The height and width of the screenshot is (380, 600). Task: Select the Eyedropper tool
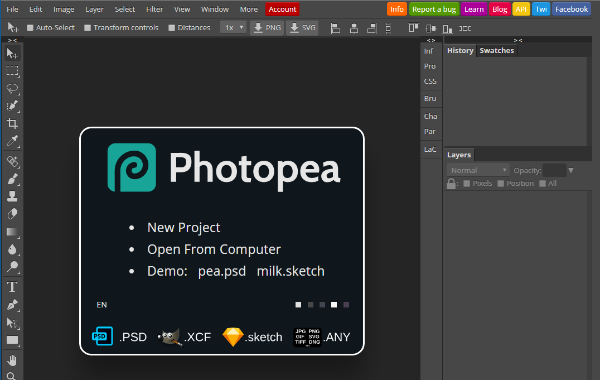12,141
